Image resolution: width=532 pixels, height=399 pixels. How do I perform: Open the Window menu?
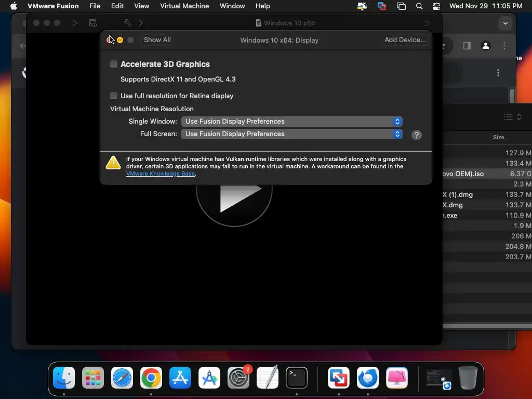coord(232,6)
